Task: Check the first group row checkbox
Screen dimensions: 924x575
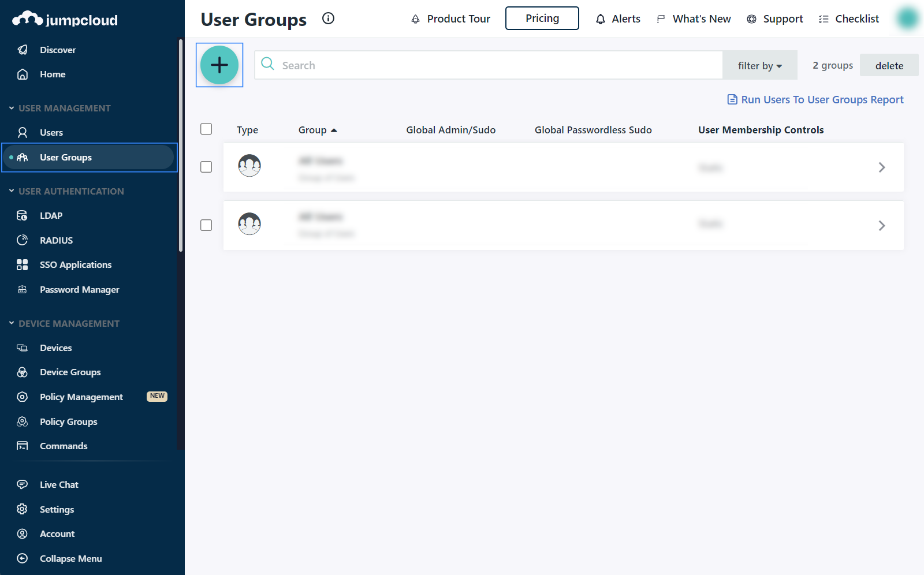Action: coord(206,167)
